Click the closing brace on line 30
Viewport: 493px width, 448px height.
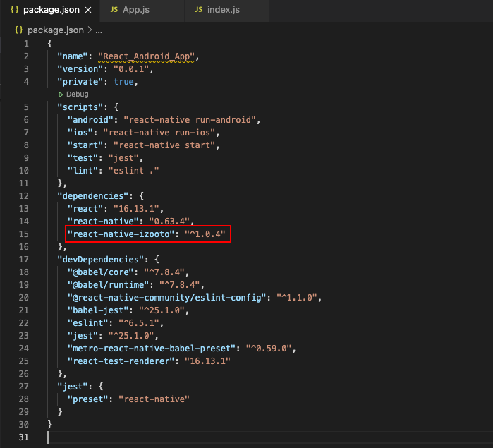point(49,425)
